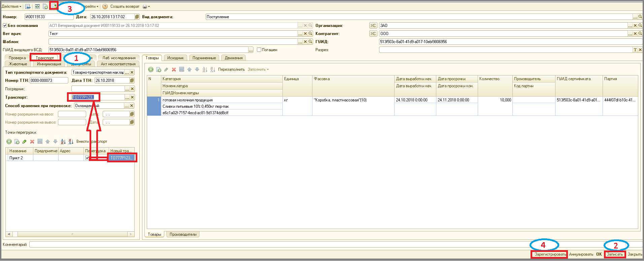Open selection for Способ хранения при перевозке
The width and height of the screenshot is (644, 261).
[127, 106]
